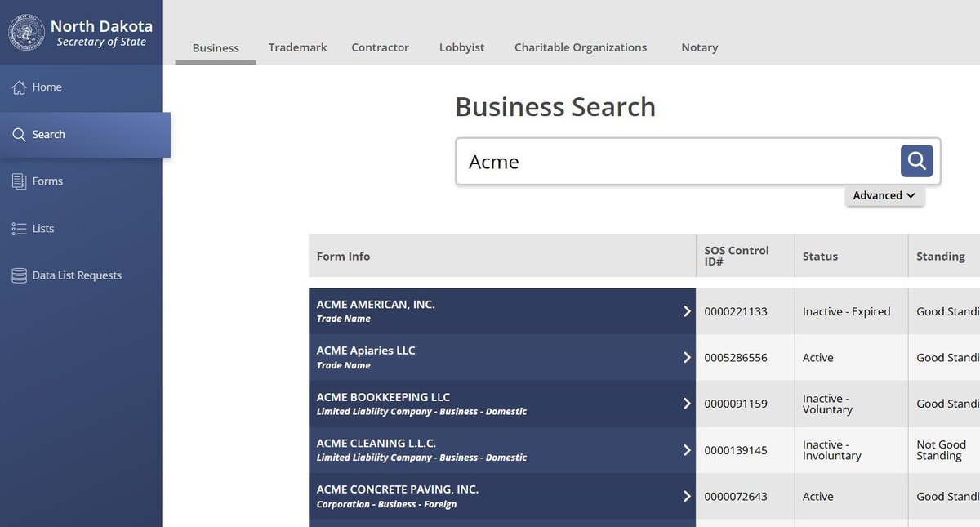Expand the ACME AMERICAN, INC. row arrow
The image size is (980, 527).
coord(687,311)
